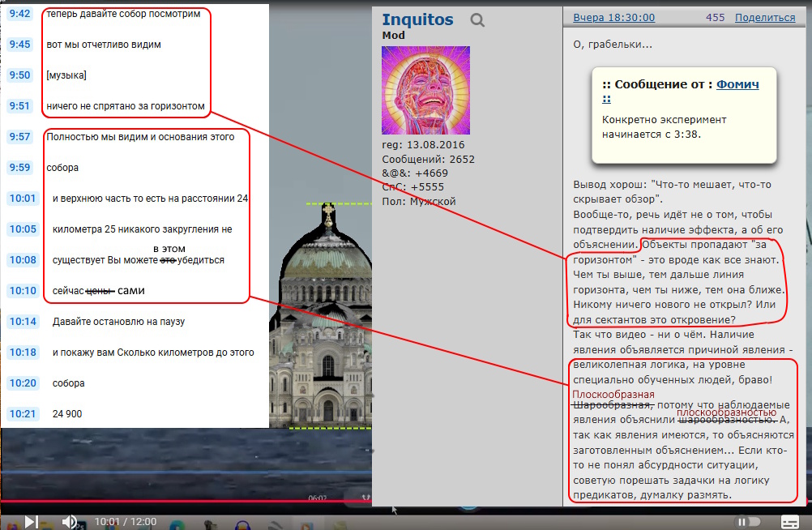
Task: Click the 'СпС: +5555' profile stat
Action: (412, 187)
